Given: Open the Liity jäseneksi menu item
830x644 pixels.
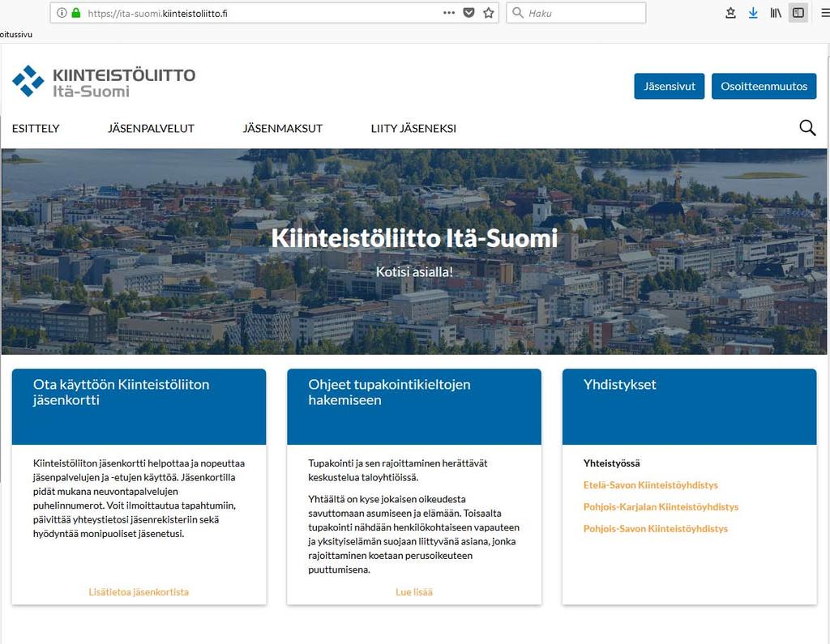Looking at the screenshot, I should click(x=413, y=128).
